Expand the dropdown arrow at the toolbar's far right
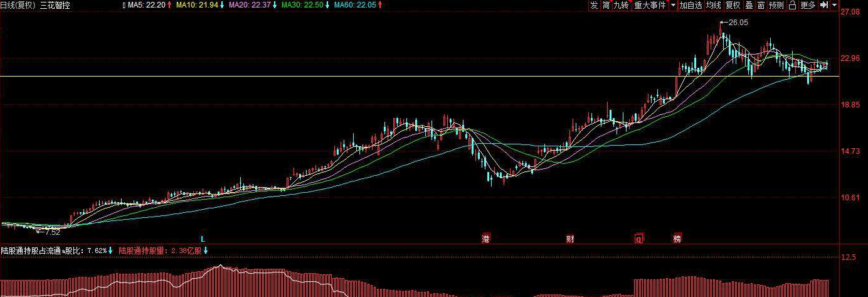 coord(834,5)
